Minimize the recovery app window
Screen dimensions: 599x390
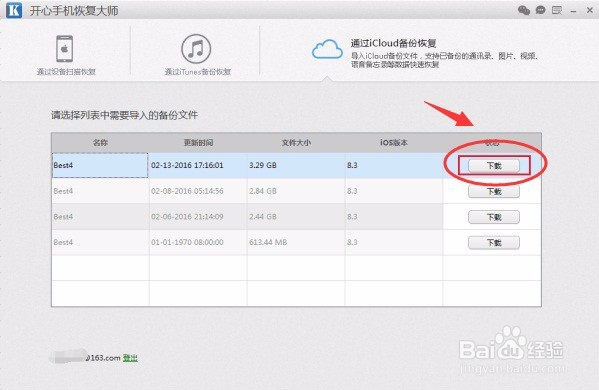tap(573, 11)
